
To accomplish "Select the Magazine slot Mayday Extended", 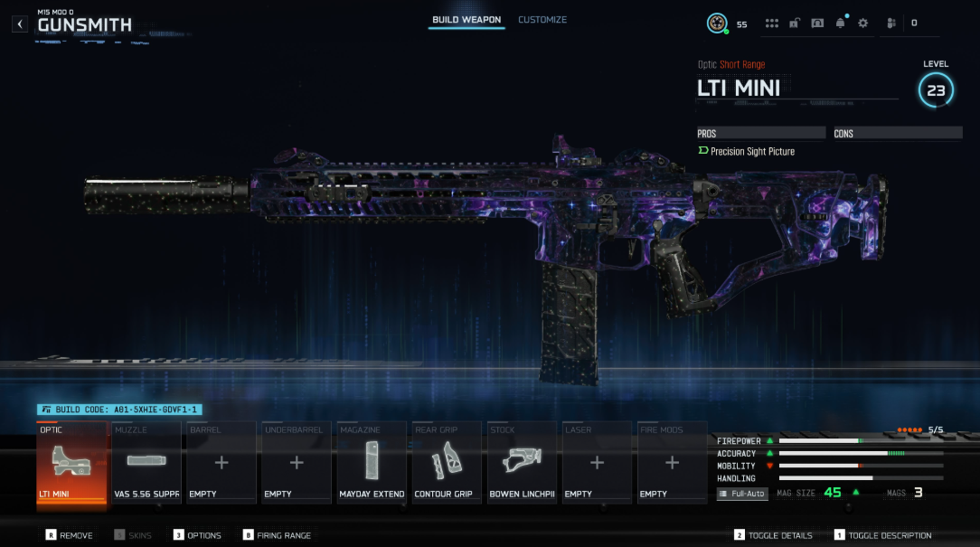I will pos(372,461).
